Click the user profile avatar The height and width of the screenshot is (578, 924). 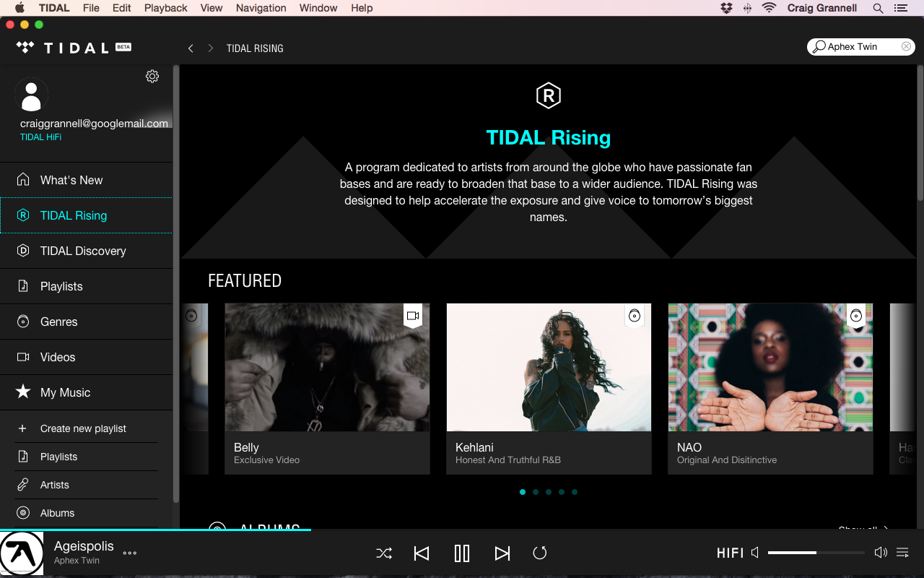tap(31, 95)
